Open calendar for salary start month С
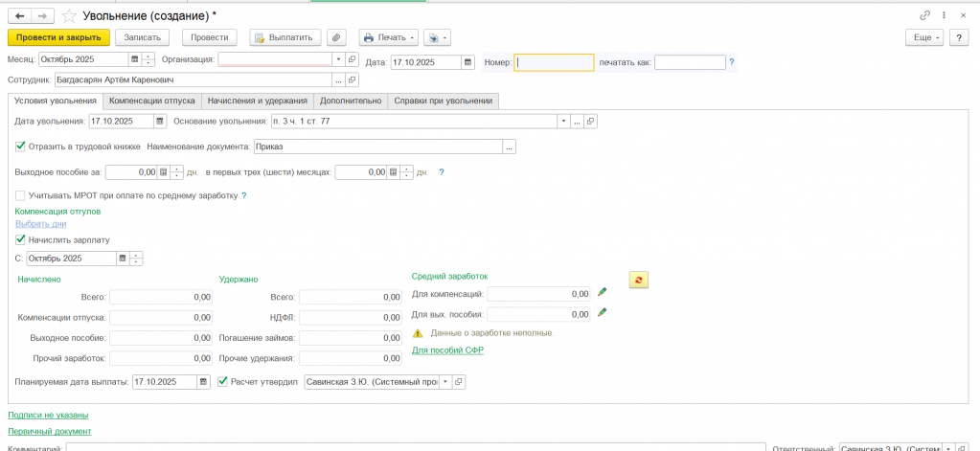Viewport: 980px width, 451px height. click(123, 258)
